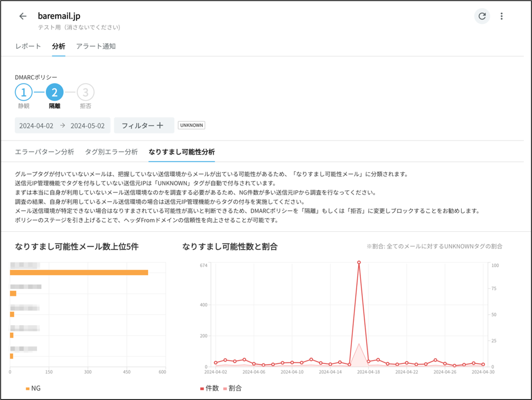Select the 分析 tab
The image size is (532, 400).
coord(58,47)
